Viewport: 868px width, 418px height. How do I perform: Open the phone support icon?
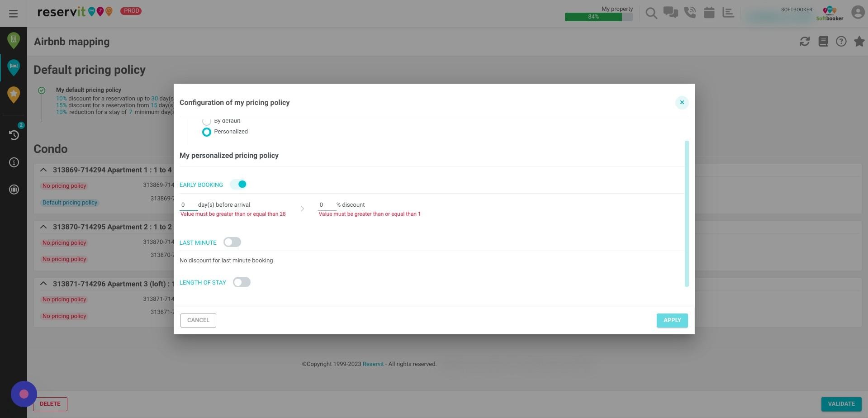690,13
